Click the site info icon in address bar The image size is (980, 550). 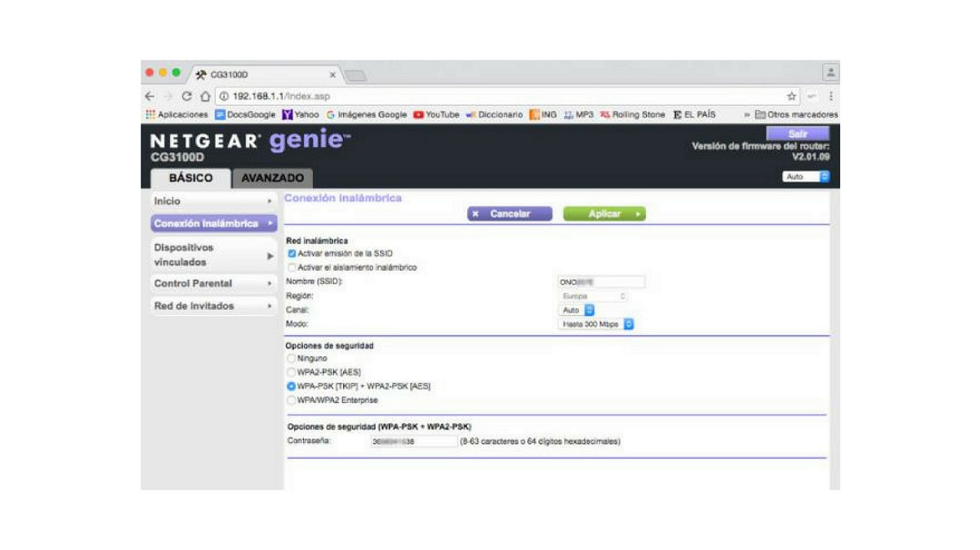pyautogui.click(x=224, y=97)
